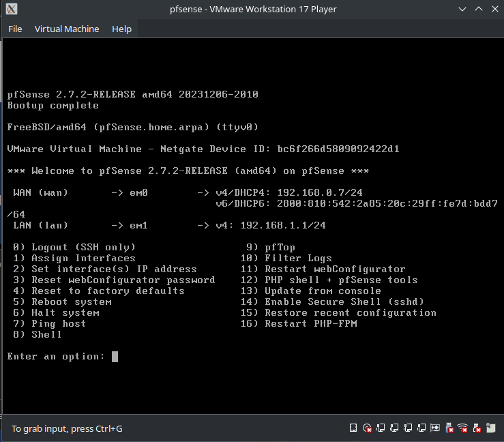
Task: Open the message log note icon
Action: [490, 428]
